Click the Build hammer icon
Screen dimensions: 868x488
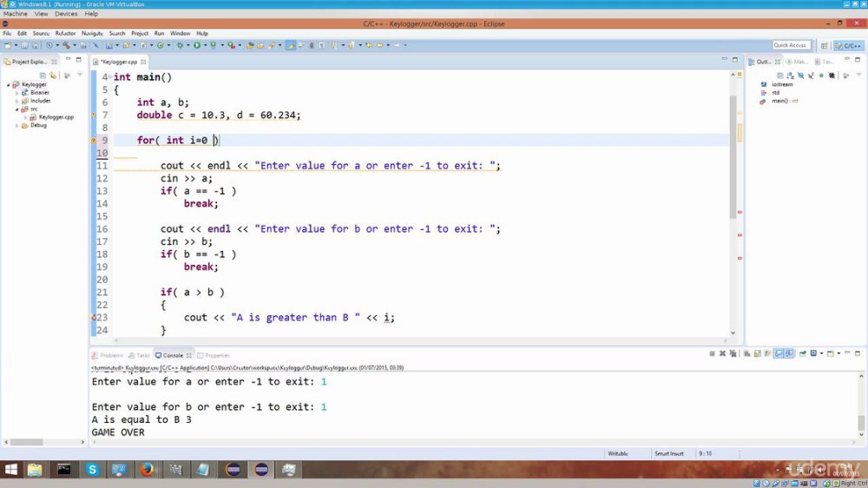coord(66,45)
